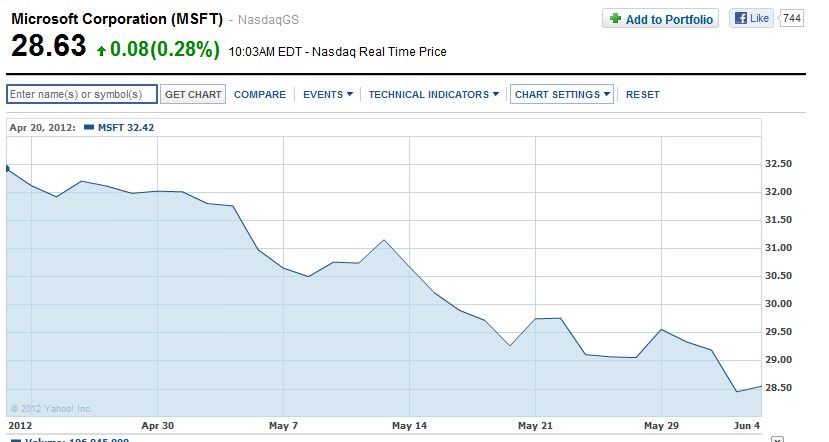The width and height of the screenshot is (829, 442).
Task: Click the GET CHART button
Action: (193, 94)
